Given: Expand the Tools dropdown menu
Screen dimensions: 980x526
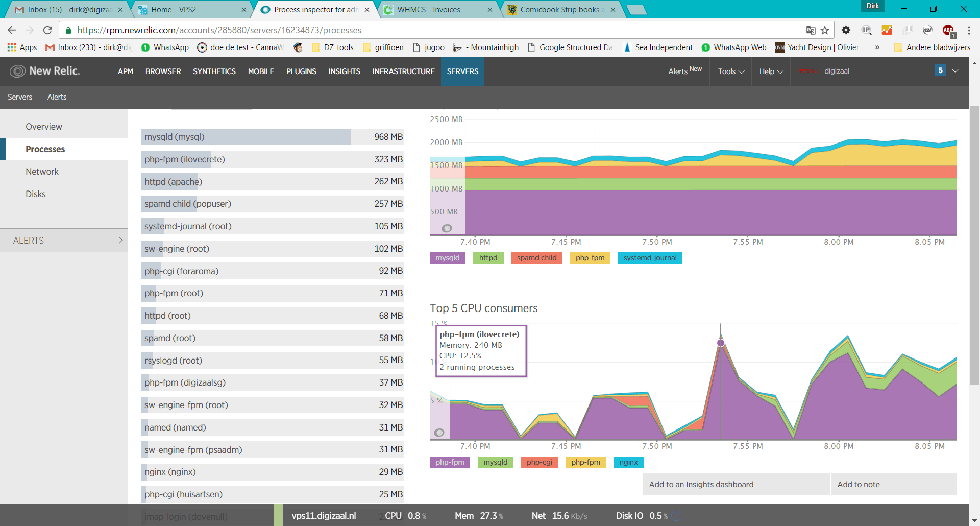Looking at the screenshot, I should (x=731, y=71).
